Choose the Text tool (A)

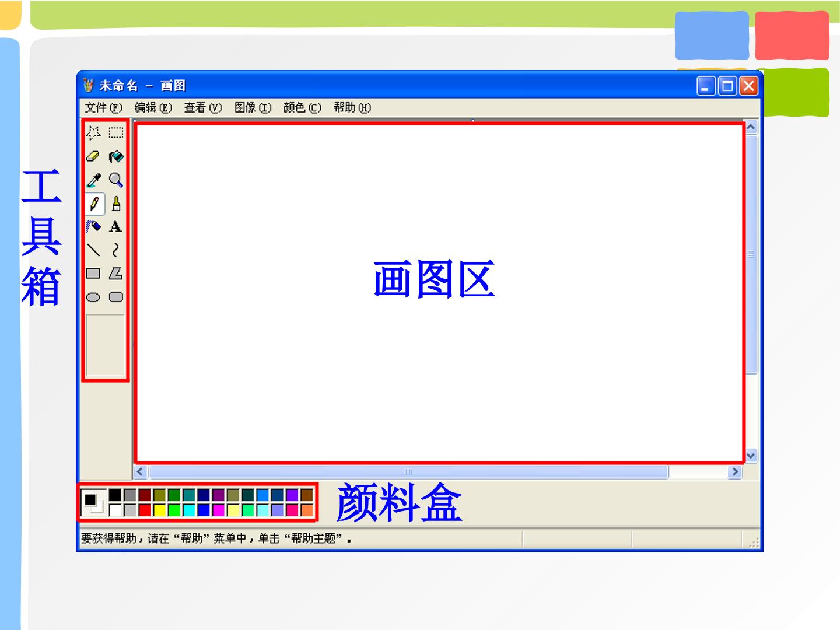click(116, 227)
